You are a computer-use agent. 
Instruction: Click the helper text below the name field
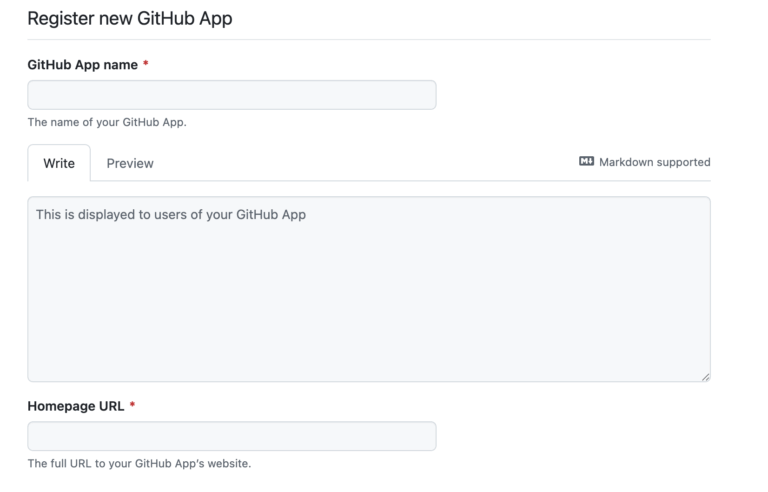click(107, 123)
